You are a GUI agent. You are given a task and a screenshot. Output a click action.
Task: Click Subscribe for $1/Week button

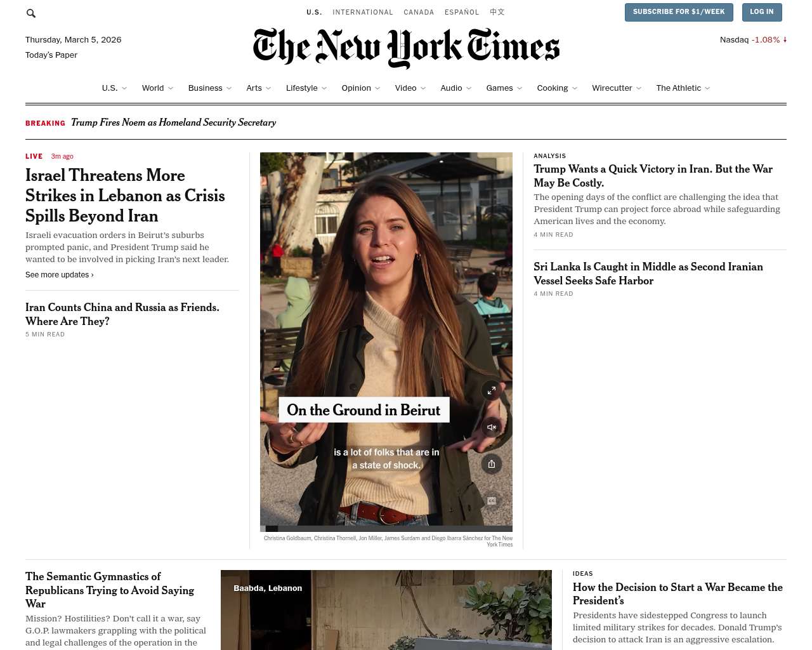click(x=679, y=12)
